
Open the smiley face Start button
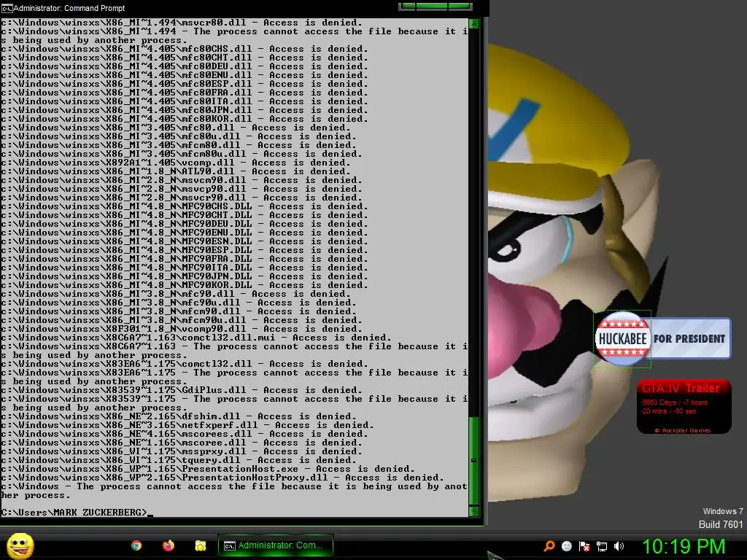pyautogui.click(x=20, y=545)
